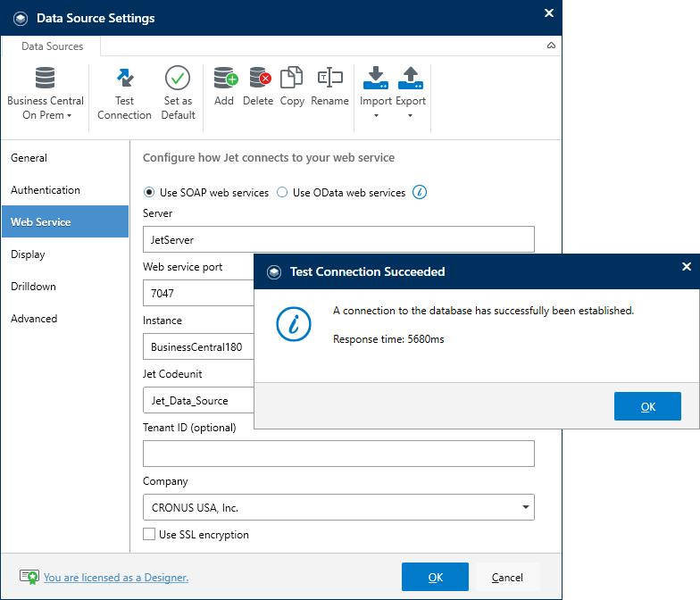Viewport: 700px width, 600px height.
Task: Add a new data source
Action: coord(224,87)
